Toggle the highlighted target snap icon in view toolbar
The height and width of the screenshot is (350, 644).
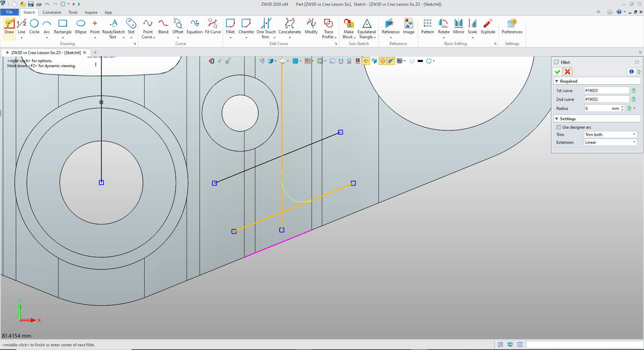382,61
